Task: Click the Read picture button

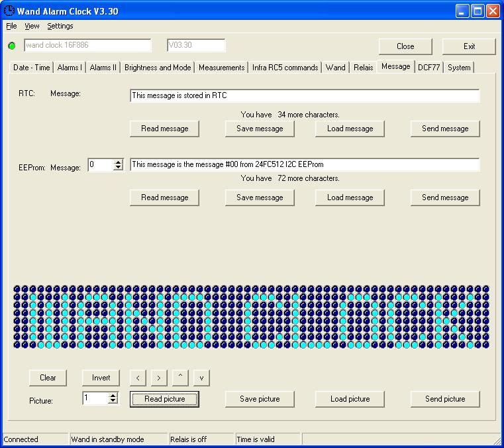Action: point(164,399)
